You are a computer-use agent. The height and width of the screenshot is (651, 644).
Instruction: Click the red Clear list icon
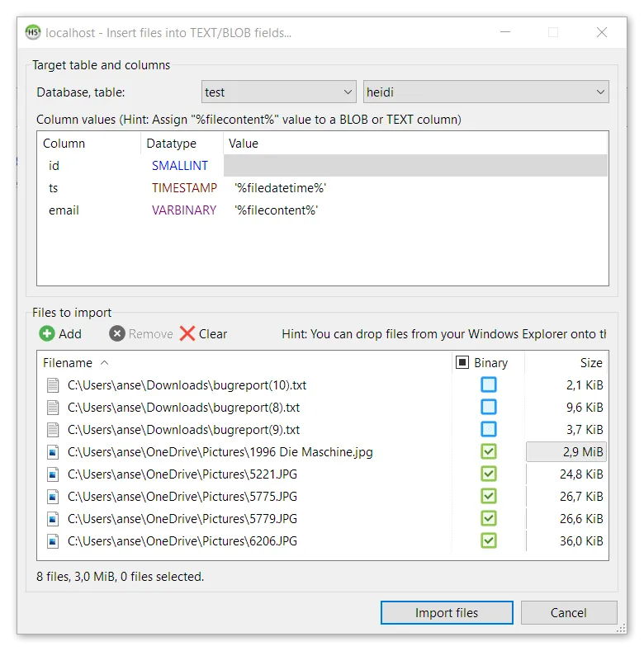(x=187, y=333)
